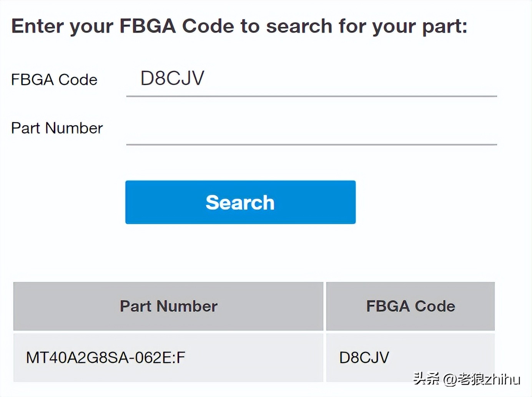Screen dimensions: 532x397
Task: Click the underline beneath the Part Number field
Action: pos(311,144)
